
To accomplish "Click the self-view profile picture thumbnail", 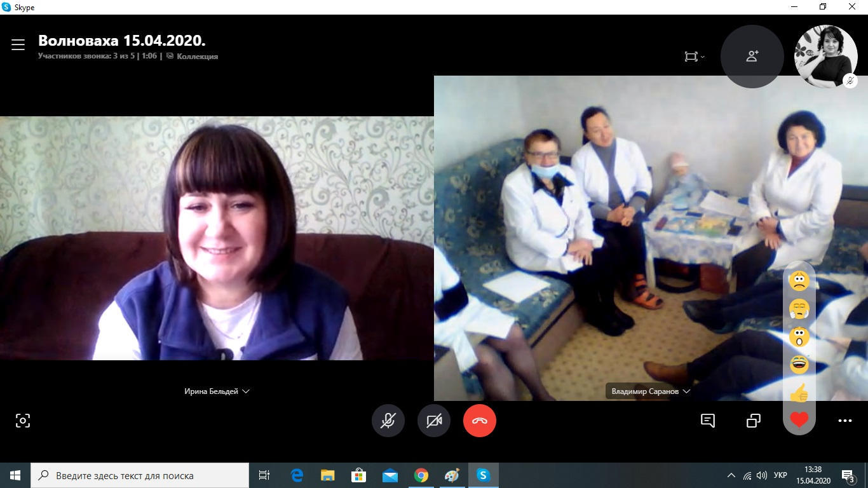I will [x=826, y=57].
